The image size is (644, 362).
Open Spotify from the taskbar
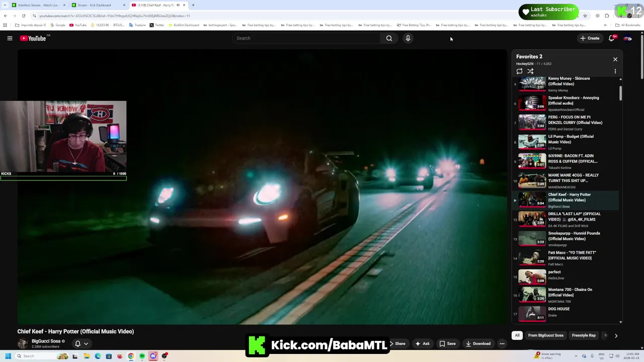click(142, 356)
